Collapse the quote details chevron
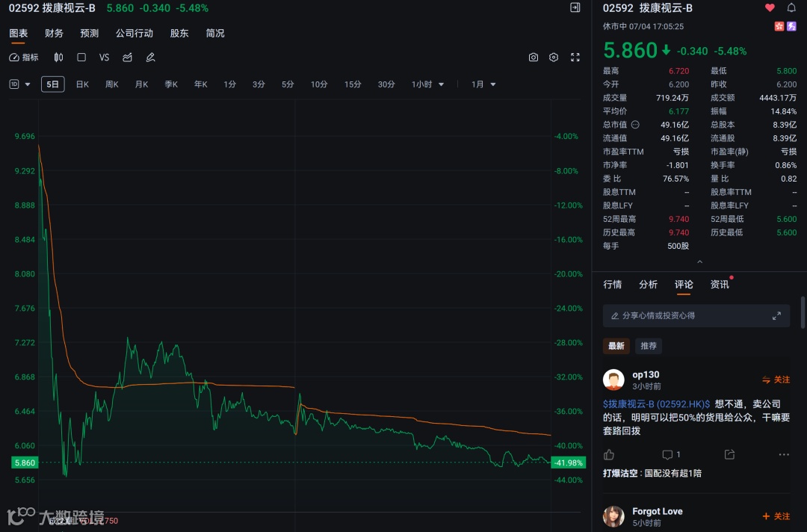Image resolution: width=807 pixels, height=532 pixels. coord(699,262)
